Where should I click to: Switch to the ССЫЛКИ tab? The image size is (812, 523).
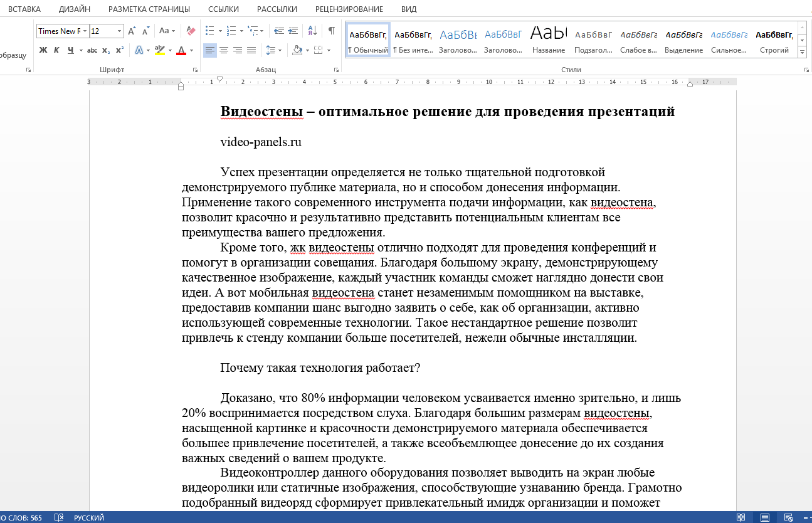[224, 9]
